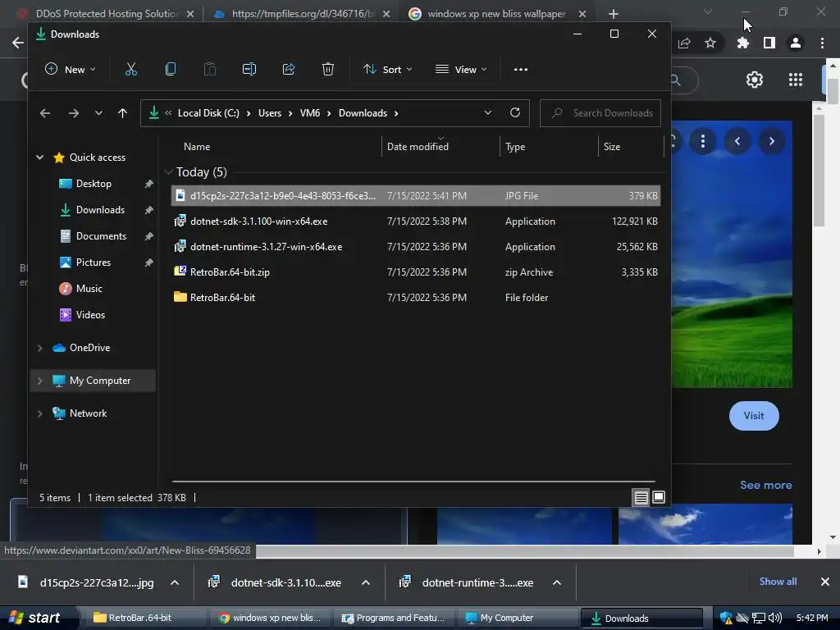
Task: Switch to details view layout icon
Action: coord(641,498)
